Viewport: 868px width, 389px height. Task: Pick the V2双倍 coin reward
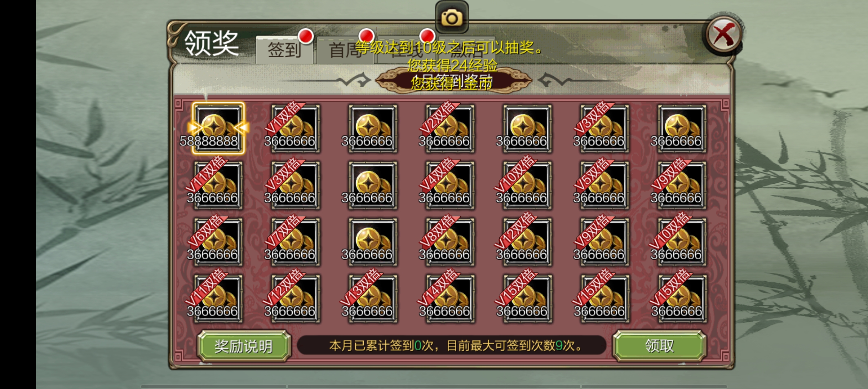(x=450, y=129)
